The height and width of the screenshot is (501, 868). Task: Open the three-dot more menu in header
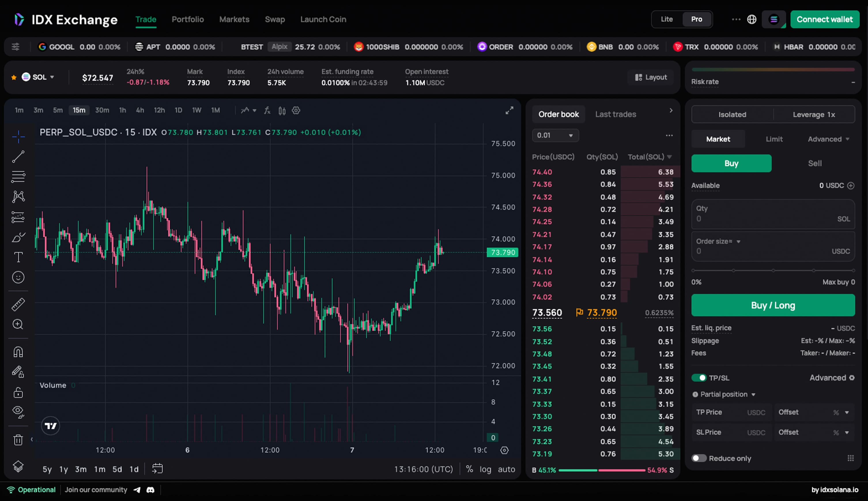[736, 19]
